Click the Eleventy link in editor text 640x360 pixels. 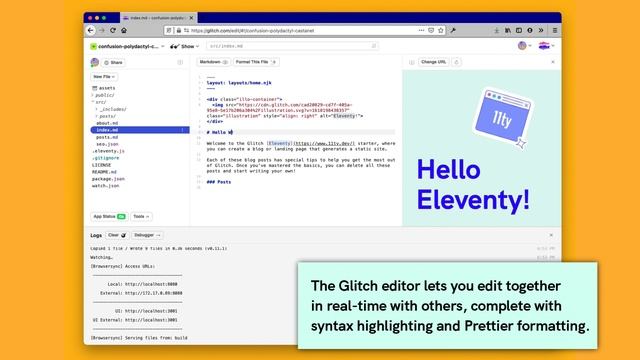tap(280, 143)
